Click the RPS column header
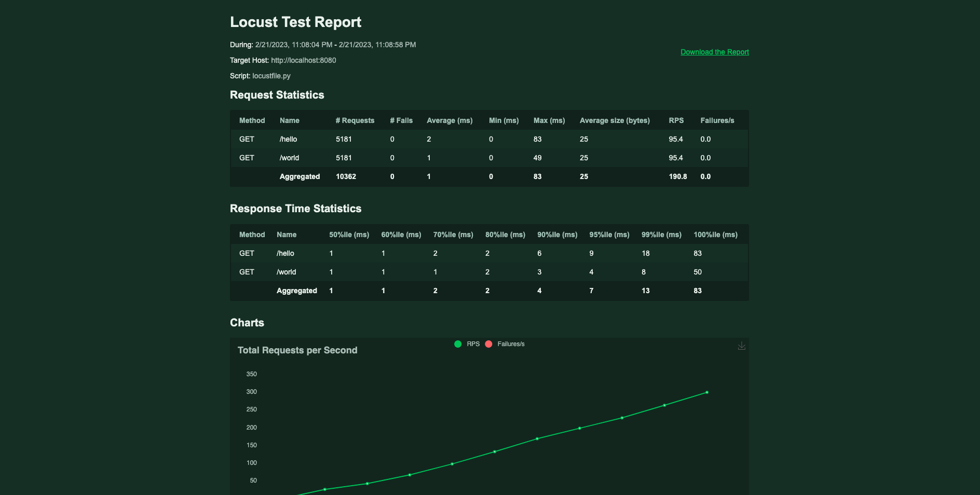 676,120
